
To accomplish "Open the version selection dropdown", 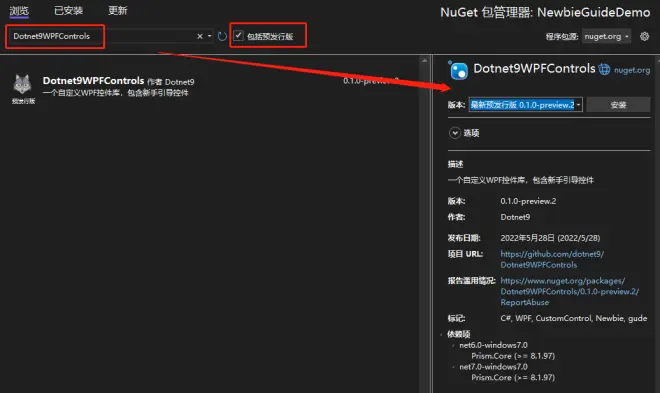I will click(526, 105).
